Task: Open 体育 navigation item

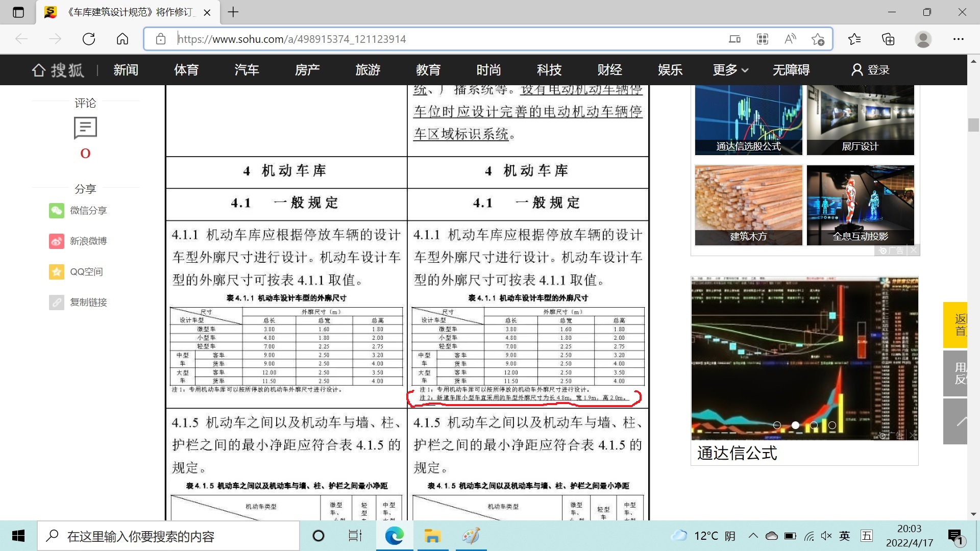Action: click(186, 70)
